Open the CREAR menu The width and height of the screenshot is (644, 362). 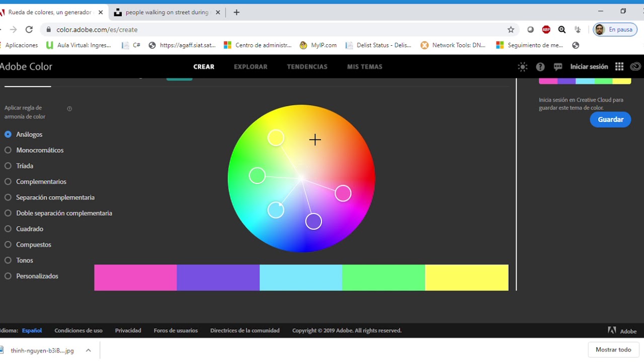point(204,66)
